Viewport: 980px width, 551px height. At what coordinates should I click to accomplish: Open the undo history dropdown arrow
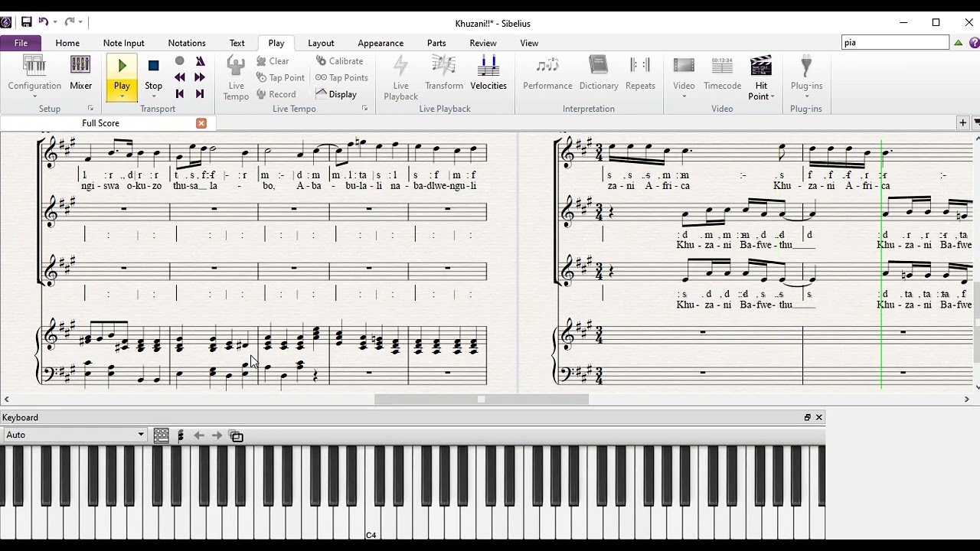point(55,22)
